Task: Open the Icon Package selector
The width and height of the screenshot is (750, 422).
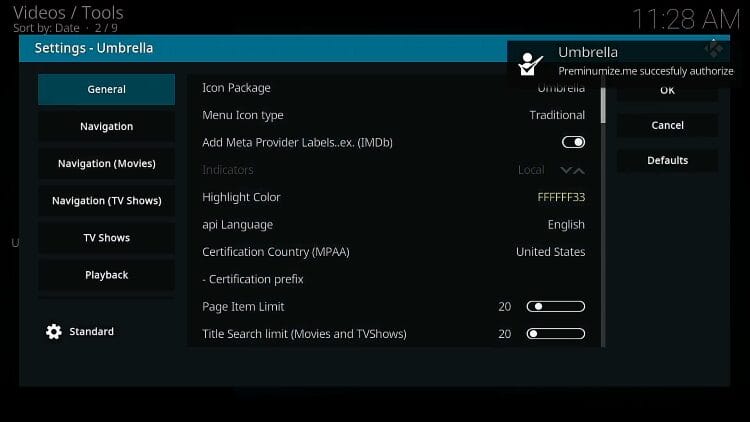Action: [x=393, y=88]
